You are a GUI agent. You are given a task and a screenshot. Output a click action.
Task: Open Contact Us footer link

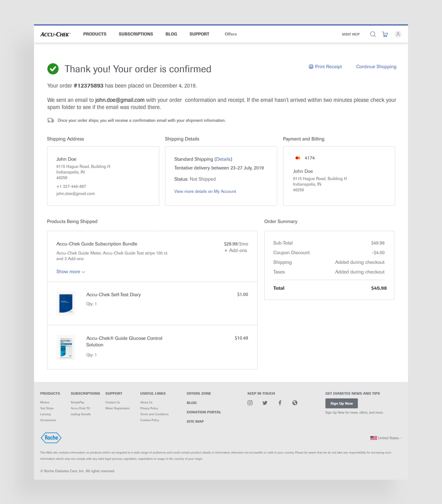[113, 402]
